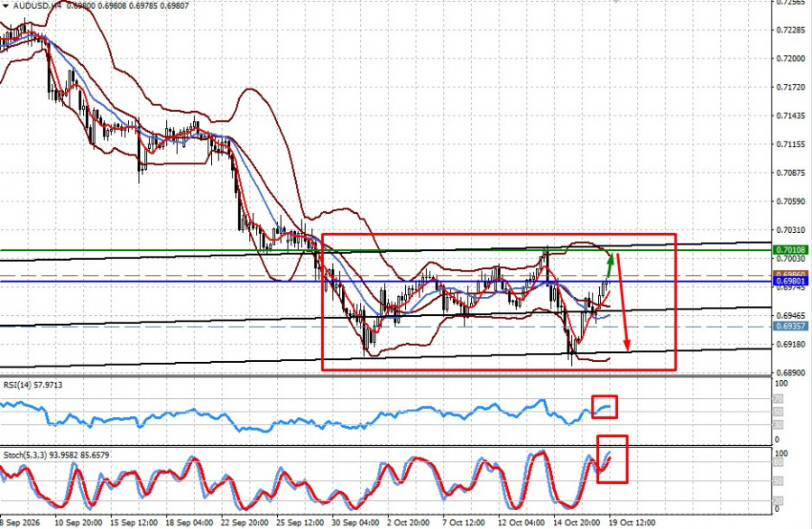Click the 0.71435 price axis label
This screenshot has width=812, height=529.
coord(790,116)
